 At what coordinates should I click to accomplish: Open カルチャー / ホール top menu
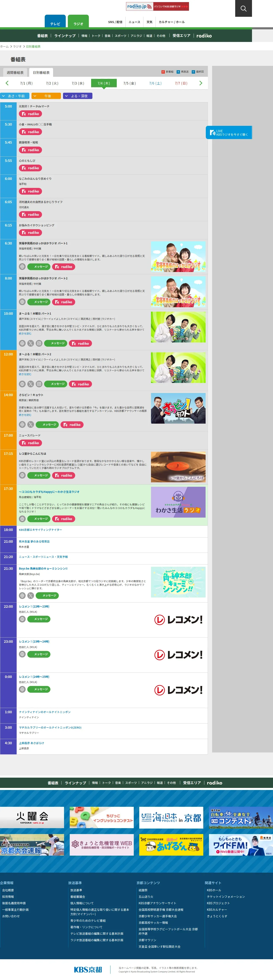tap(172, 22)
